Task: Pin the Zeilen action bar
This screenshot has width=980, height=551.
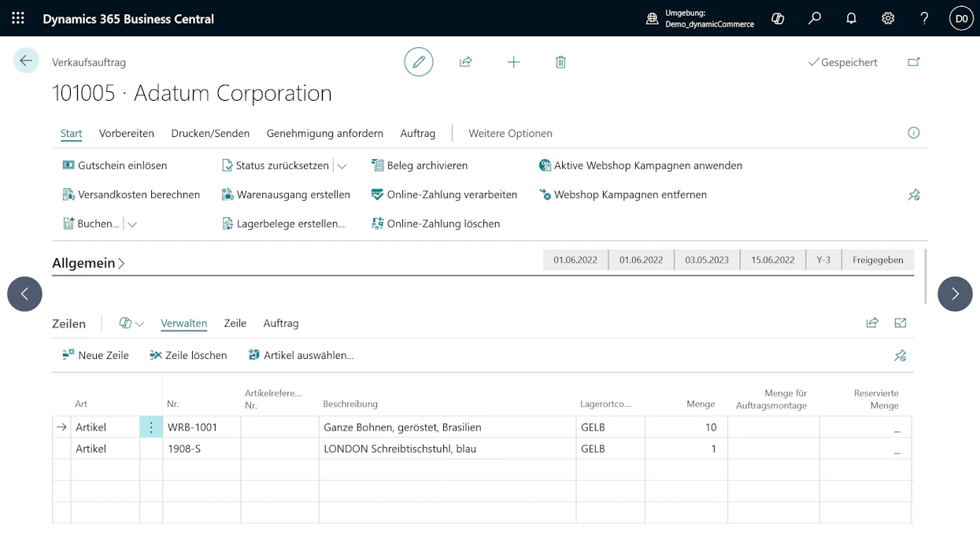Action: [x=900, y=356]
